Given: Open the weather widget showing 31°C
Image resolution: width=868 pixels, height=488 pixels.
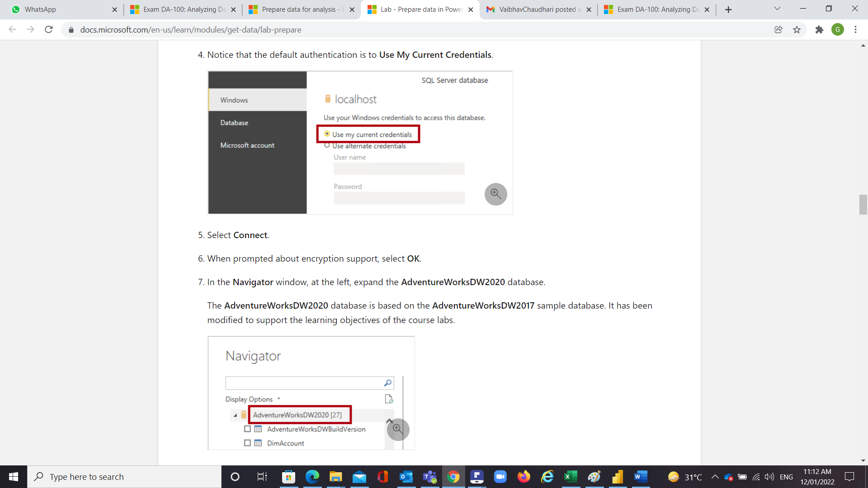Looking at the screenshot, I should (684, 477).
